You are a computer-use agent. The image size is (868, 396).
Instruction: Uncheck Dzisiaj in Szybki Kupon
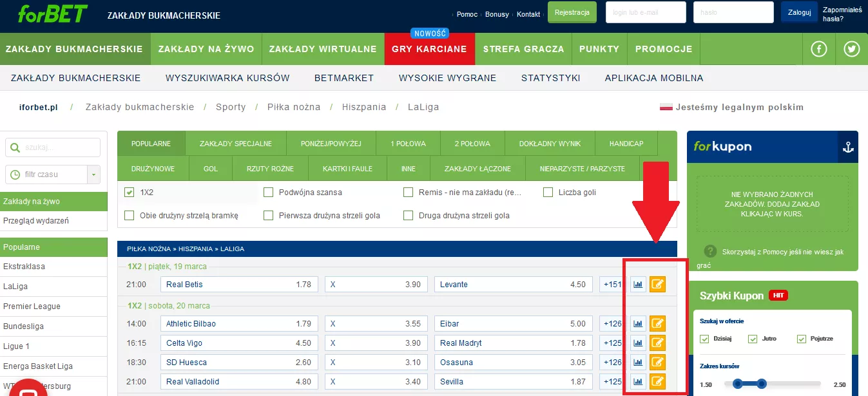point(704,339)
